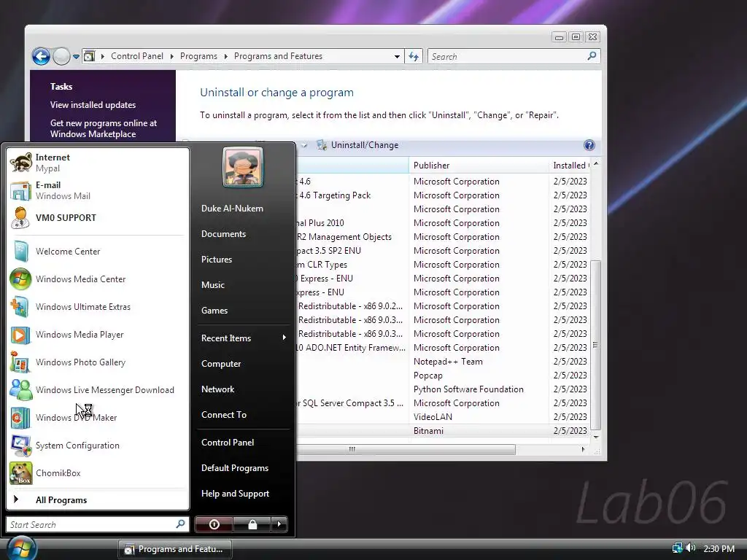Open Documents from Start menu
This screenshot has height=560, width=747.
coord(223,234)
